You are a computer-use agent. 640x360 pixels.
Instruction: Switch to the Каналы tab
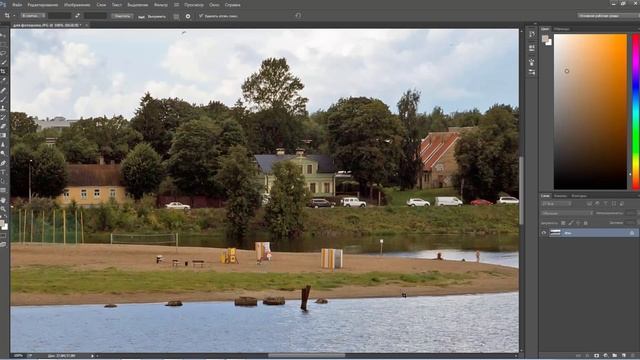[x=560, y=196]
